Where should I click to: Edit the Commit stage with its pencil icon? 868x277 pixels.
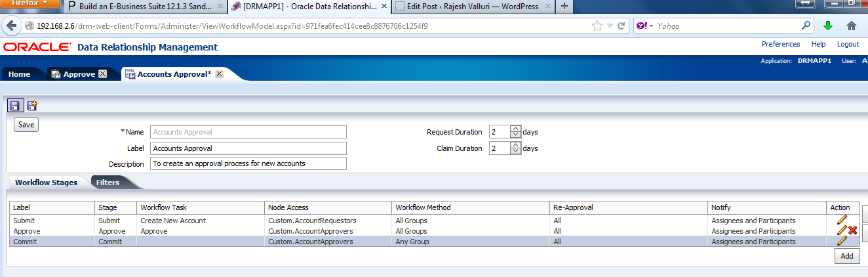842,241
